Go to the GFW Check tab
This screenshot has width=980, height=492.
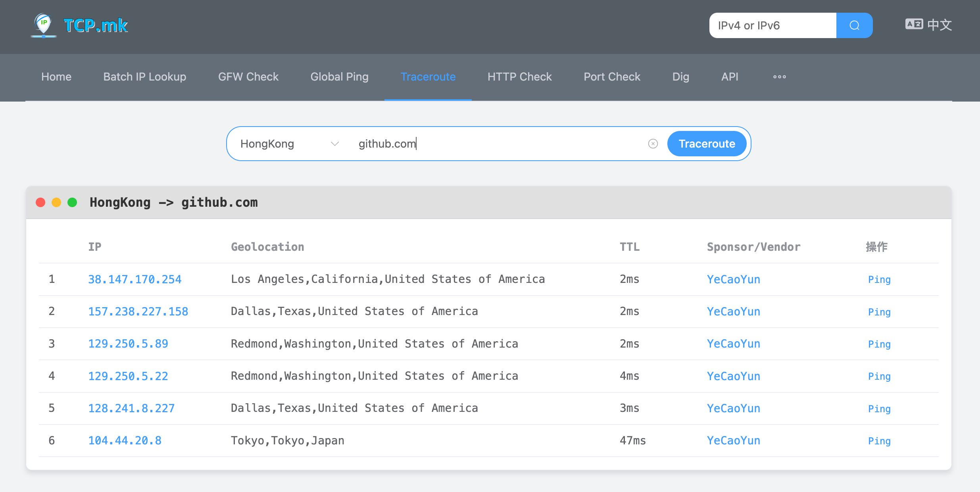[248, 77]
